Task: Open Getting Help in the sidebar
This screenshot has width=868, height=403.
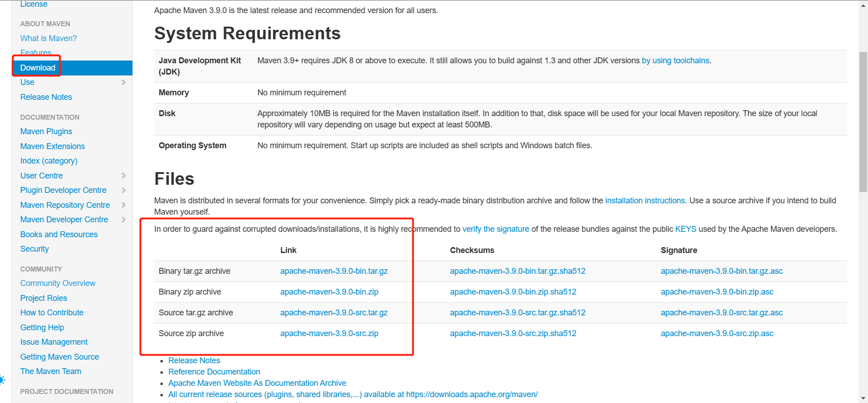Action: click(42, 328)
